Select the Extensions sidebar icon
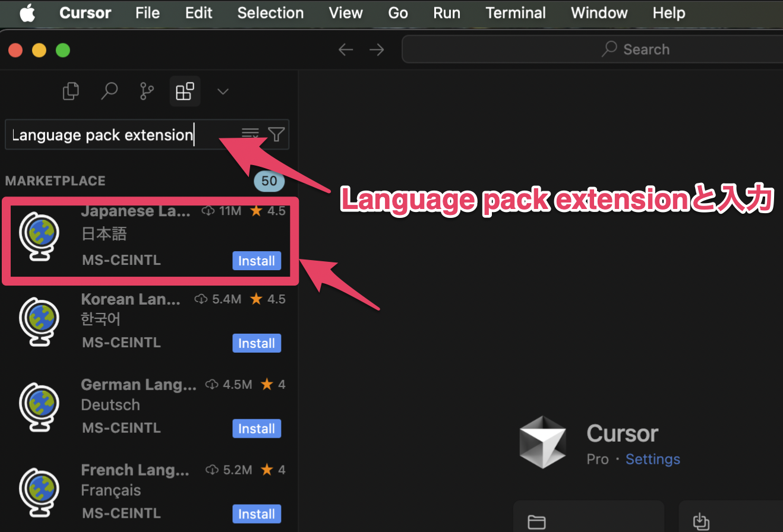The image size is (783, 532). (x=185, y=91)
